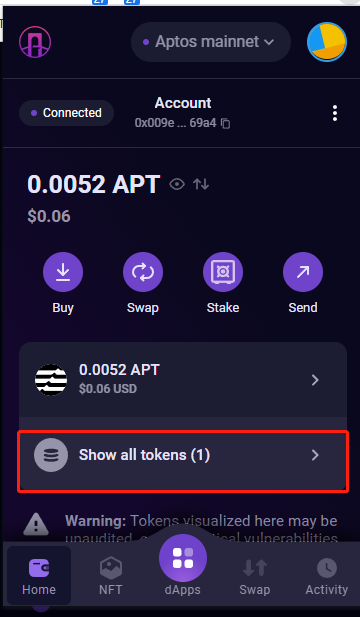Copy the account address with the copy icon

[225, 124]
